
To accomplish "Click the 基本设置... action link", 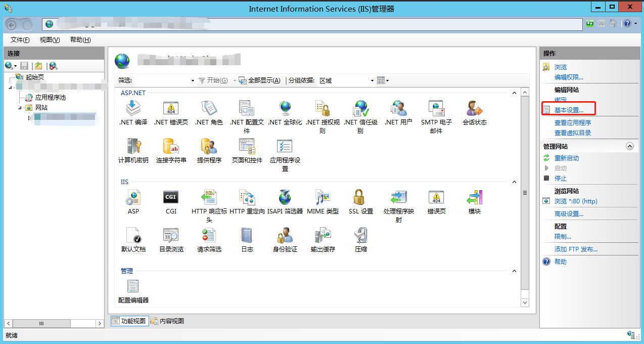I will (569, 110).
